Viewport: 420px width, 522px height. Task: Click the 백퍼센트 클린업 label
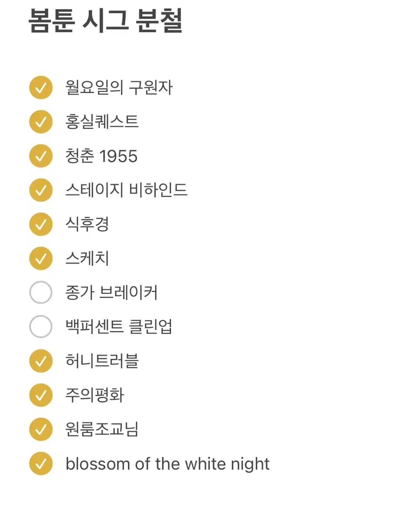(119, 327)
